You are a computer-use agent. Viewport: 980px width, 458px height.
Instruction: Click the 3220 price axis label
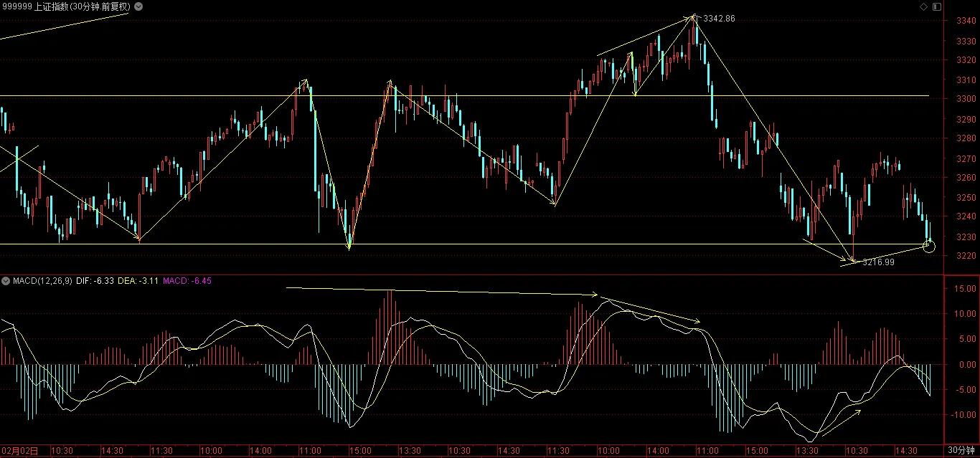(966, 256)
